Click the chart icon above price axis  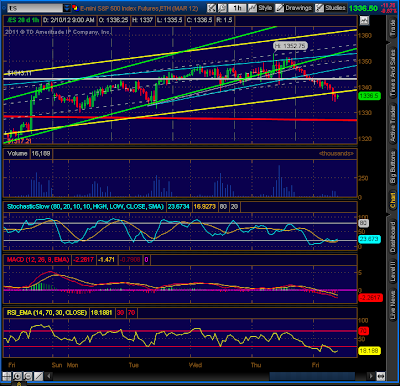pos(364,20)
